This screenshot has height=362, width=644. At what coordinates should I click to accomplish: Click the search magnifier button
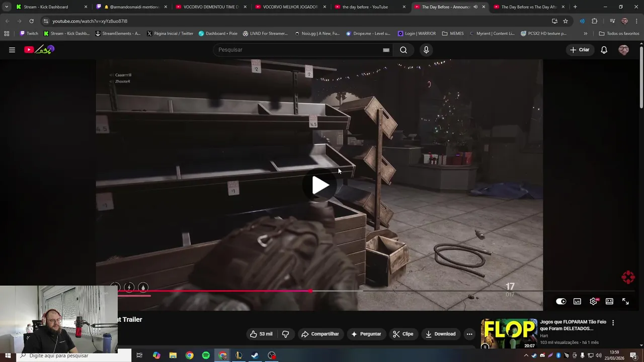[404, 50]
